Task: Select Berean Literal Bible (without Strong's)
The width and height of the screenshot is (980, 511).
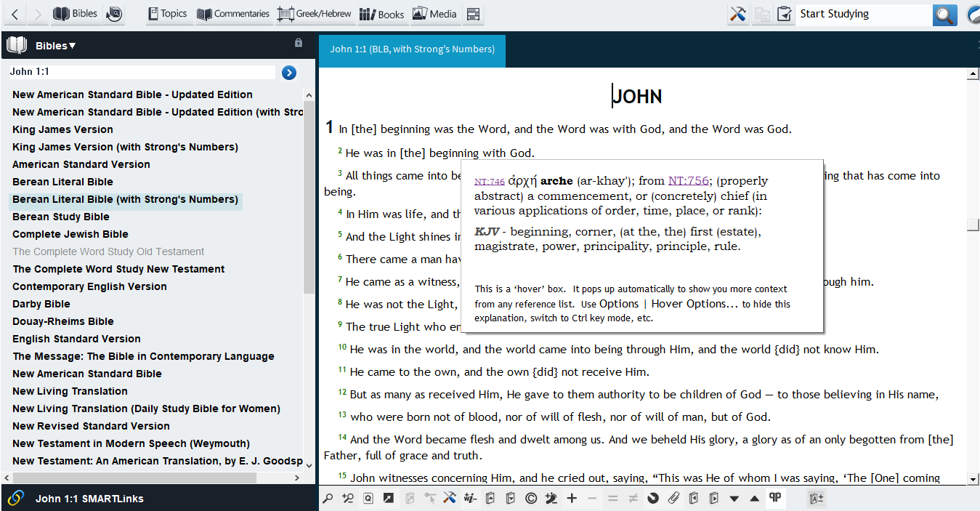Action: [62, 182]
